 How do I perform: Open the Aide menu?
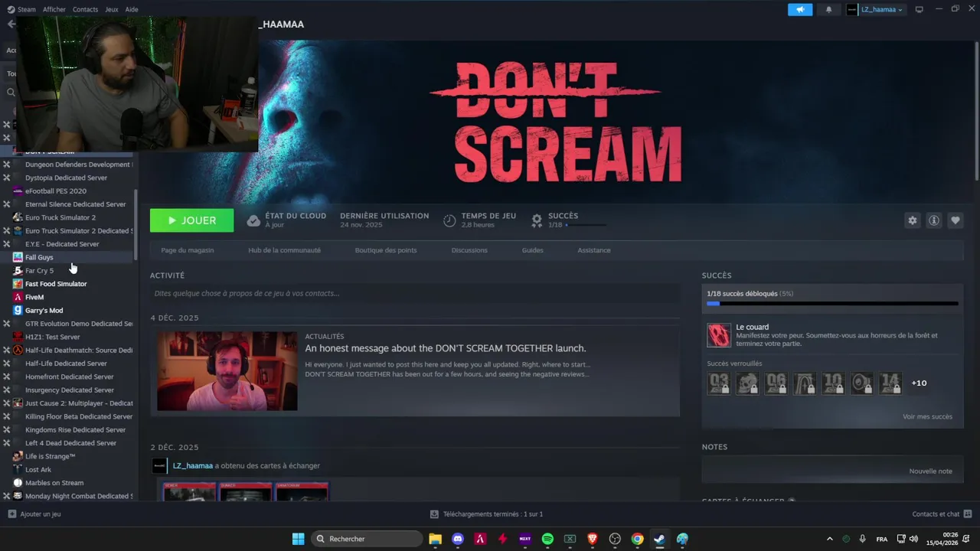click(132, 9)
